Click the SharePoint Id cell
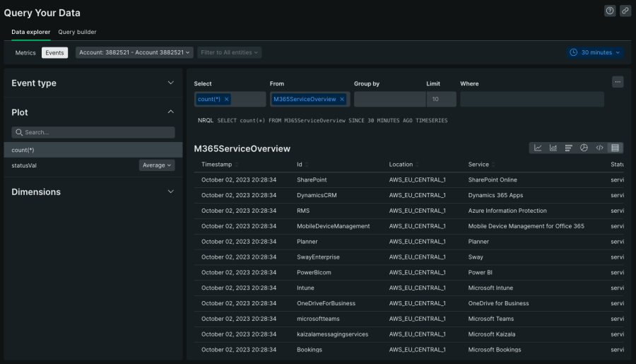Viewport: 636px width, 364px height. [x=312, y=180]
